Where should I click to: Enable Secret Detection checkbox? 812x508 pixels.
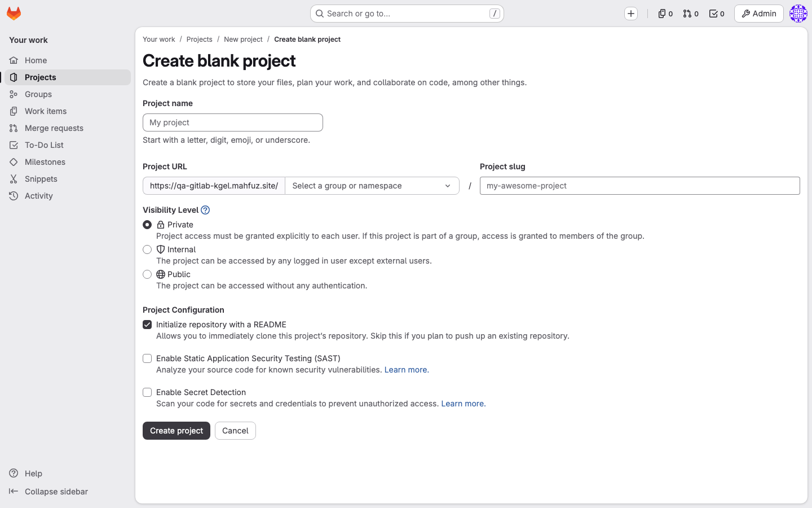click(147, 392)
